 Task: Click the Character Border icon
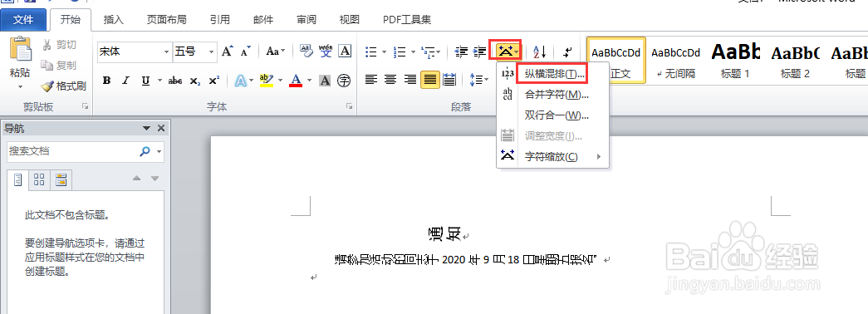click(x=345, y=52)
